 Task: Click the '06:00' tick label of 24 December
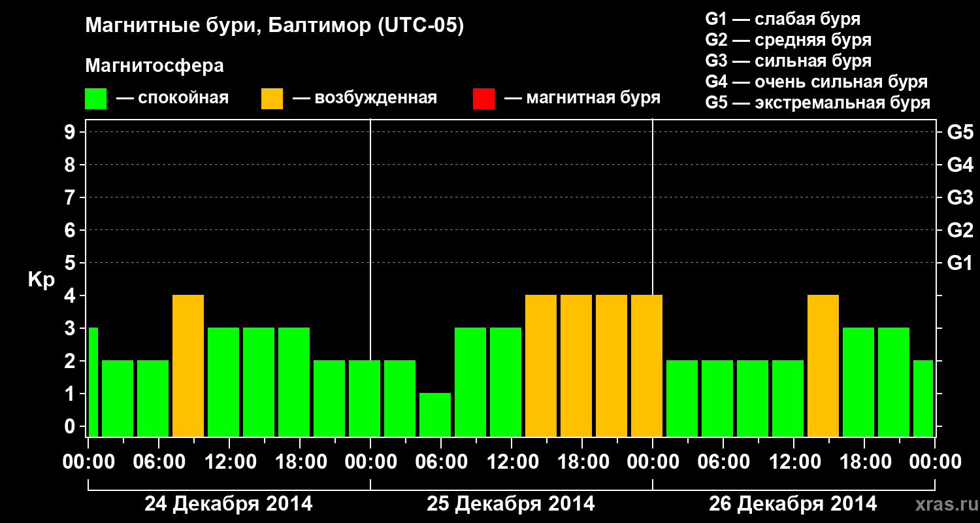click(159, 462)
